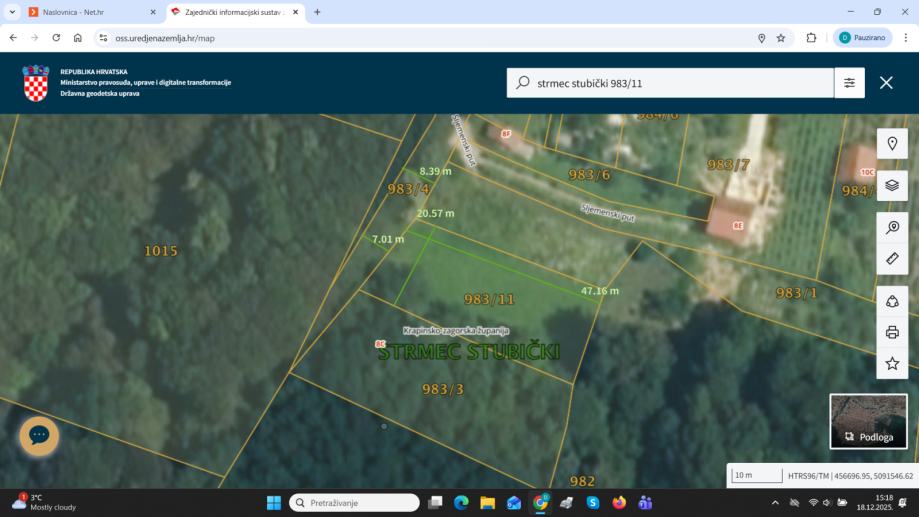919x517 pixels.
Task: Open the browser extensions menu
Action: coord(811,38)
